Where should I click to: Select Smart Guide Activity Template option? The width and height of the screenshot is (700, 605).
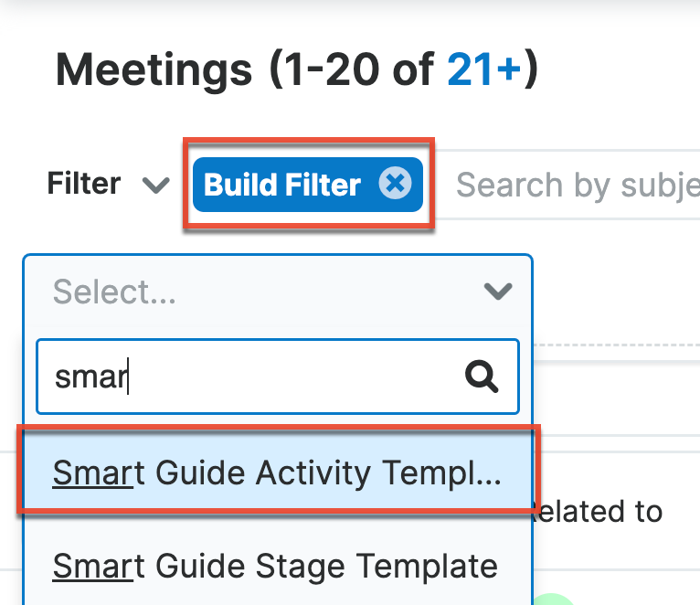pyautogui.click(x=277, y=473)
